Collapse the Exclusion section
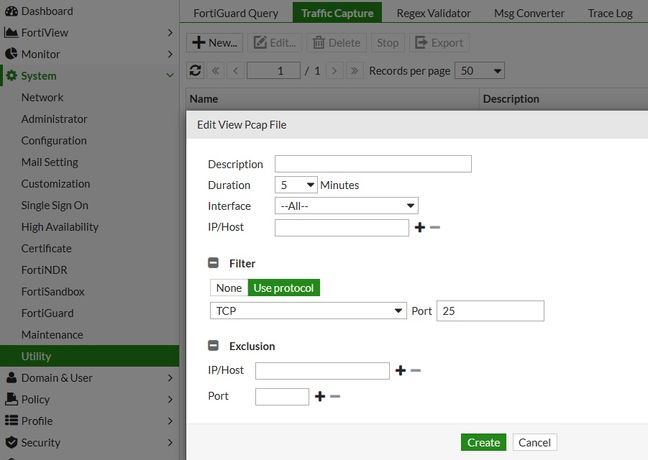Image resolution: width=648 pixels, height=460 pixels. click(213, 346)
